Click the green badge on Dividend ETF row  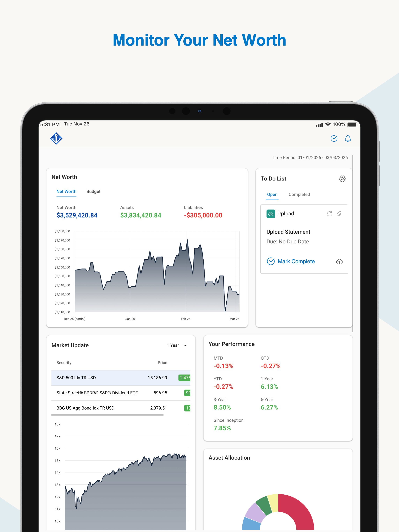pos(187,393)
